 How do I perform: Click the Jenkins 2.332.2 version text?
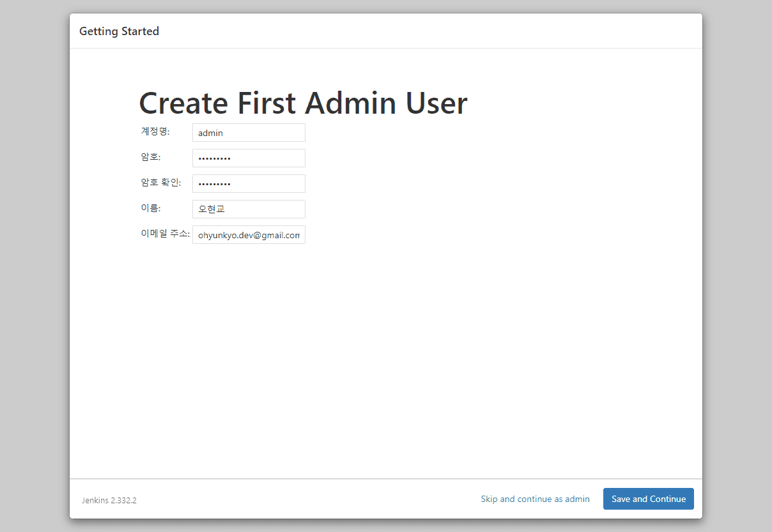tap(109, 500)
